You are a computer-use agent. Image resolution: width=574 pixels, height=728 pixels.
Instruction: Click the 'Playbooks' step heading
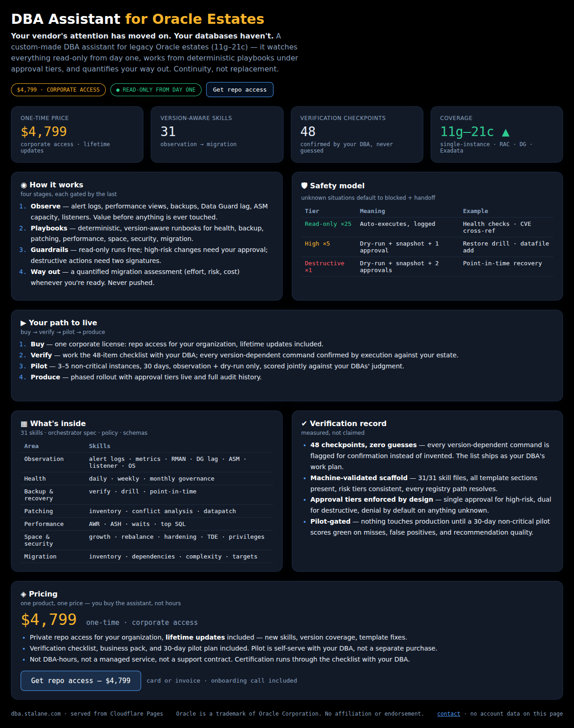(x=49, y=228)
